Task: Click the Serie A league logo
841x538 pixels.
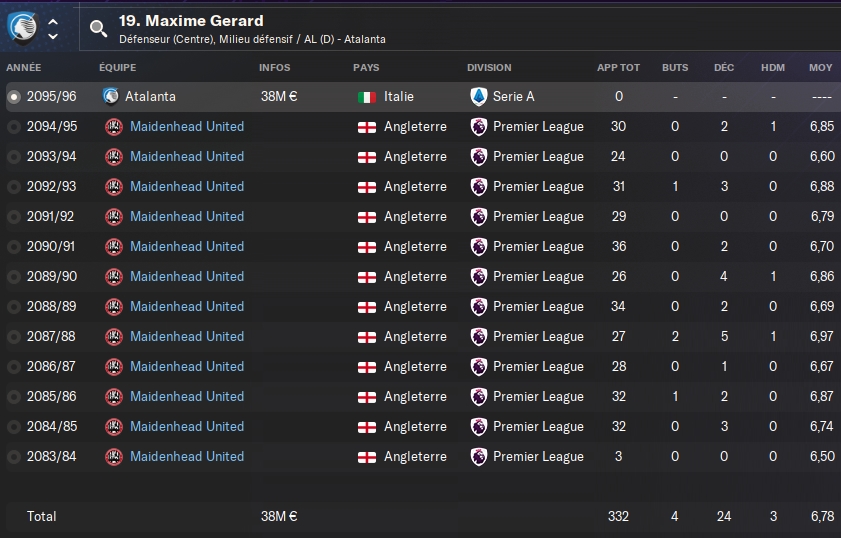Action: [x=478, y=97]
